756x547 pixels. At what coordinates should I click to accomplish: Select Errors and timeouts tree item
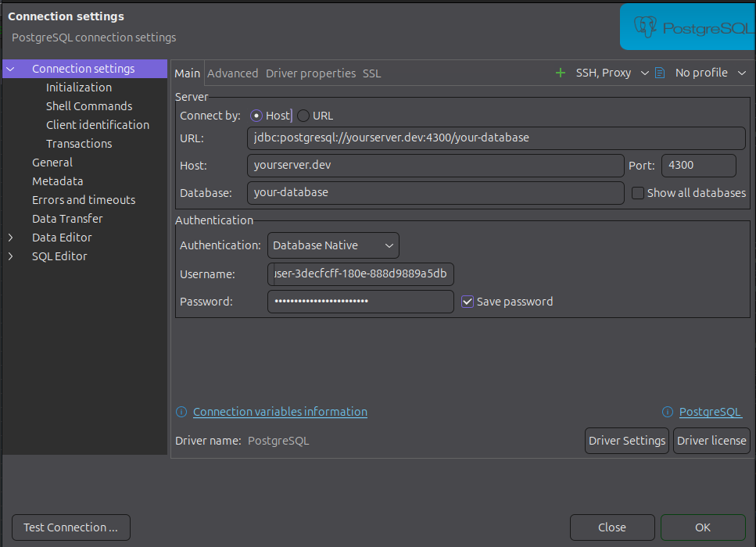[x=84, y=200]
